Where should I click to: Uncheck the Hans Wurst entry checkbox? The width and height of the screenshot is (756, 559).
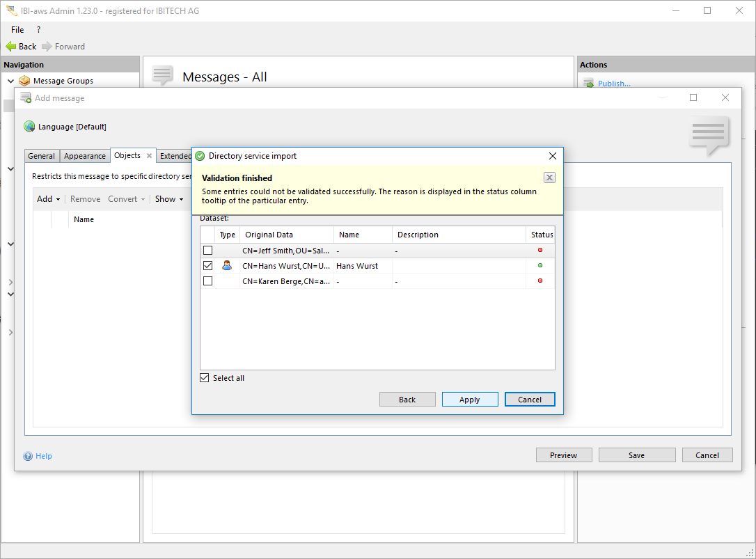tap(207, 265)
